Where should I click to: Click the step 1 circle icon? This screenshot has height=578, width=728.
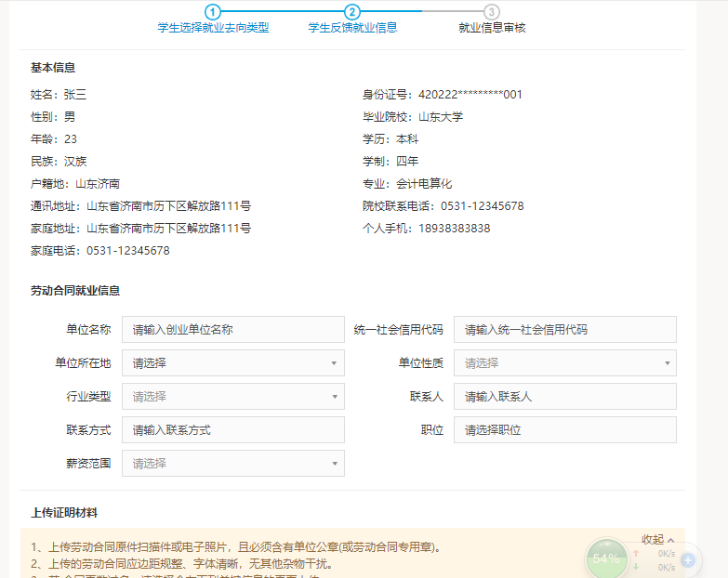[213, 12]
